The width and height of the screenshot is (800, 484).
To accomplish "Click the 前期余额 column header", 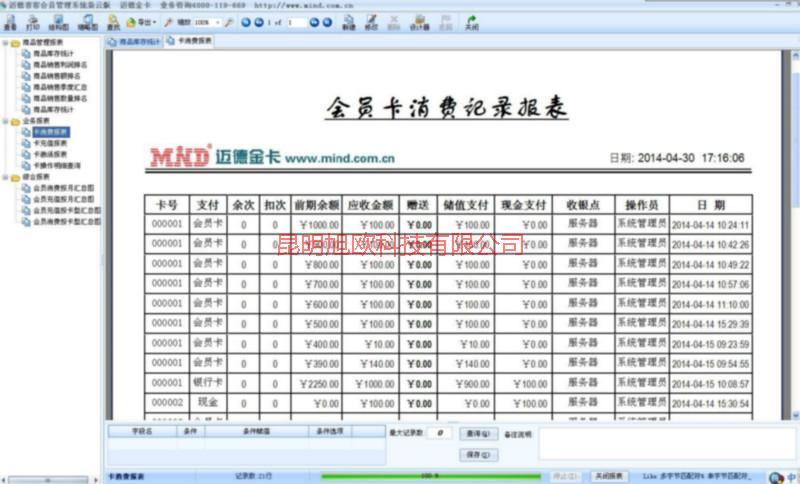I will [x=316, y=205].
